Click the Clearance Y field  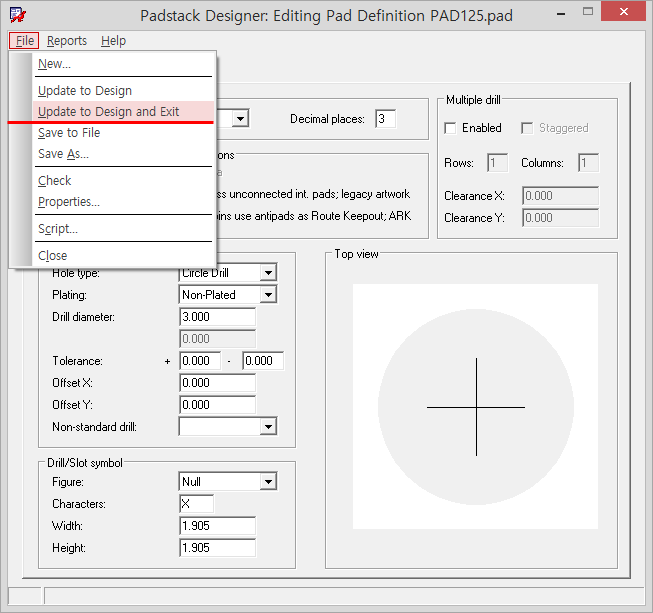pyautogui.click(x=561, y=218)
